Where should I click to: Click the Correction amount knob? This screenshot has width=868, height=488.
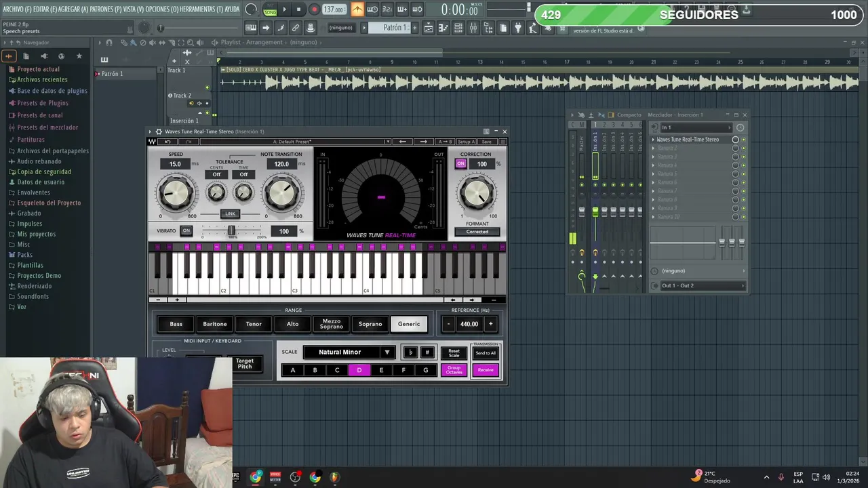(x=477, y=193)
